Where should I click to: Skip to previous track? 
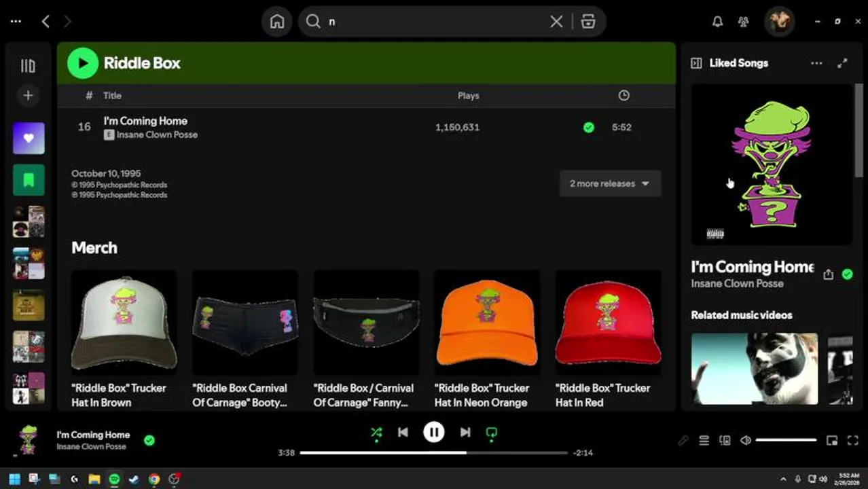[x=403, y=432]
